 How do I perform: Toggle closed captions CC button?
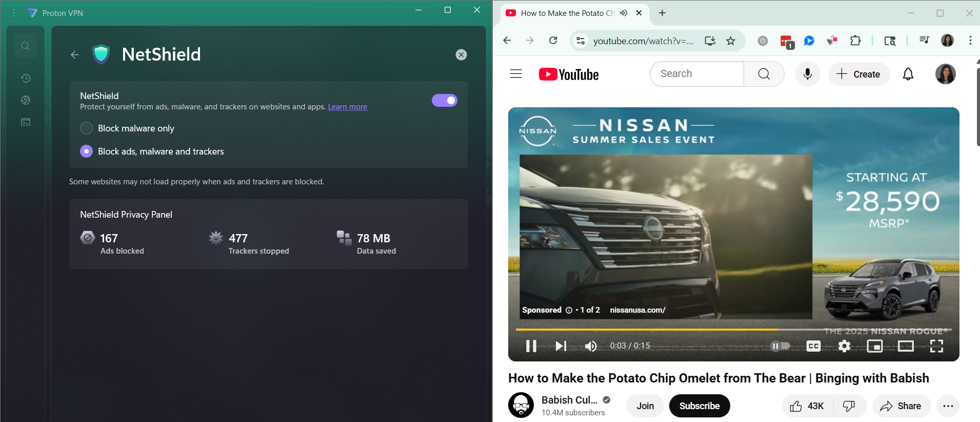click(x=813, y=346)
